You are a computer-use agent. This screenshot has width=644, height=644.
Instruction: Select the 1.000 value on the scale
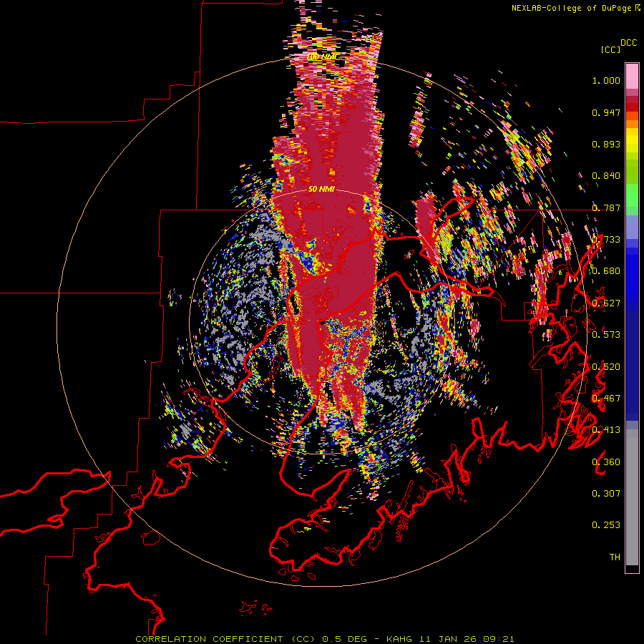[606, 80]
